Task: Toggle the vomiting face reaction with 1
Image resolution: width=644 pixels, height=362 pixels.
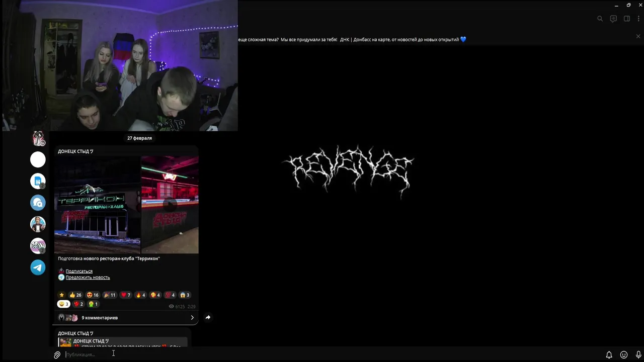Action: click(93, 304)
